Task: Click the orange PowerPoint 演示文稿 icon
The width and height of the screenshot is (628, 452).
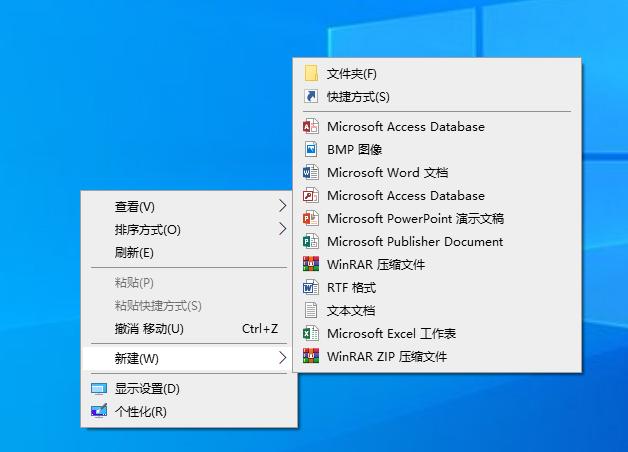Action: [311, 219]
